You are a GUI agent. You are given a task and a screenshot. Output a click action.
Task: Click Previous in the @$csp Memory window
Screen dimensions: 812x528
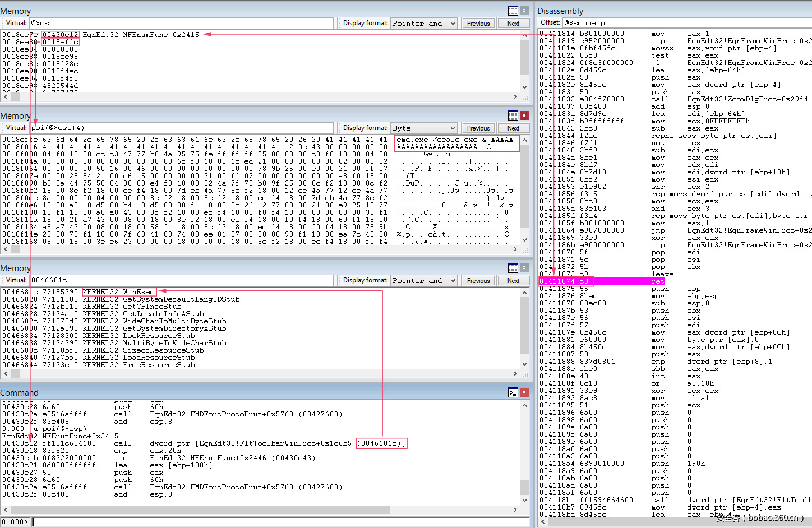pyautogui.click(x=478, y=24)
